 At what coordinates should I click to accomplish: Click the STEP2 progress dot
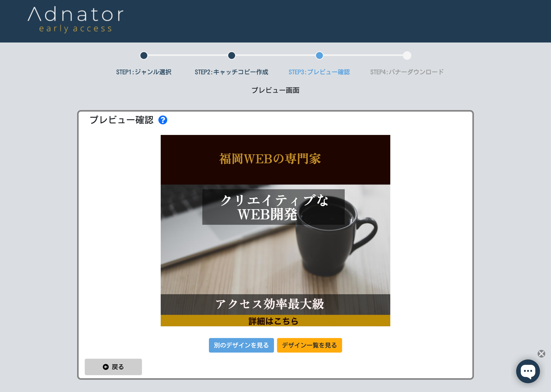(x=232, y=56)
